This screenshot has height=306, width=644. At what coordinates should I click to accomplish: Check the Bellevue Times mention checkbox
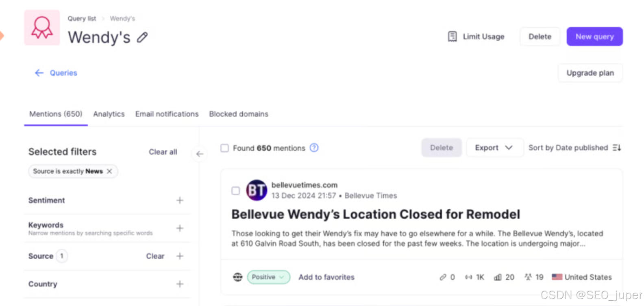click(x=235, y=190)
